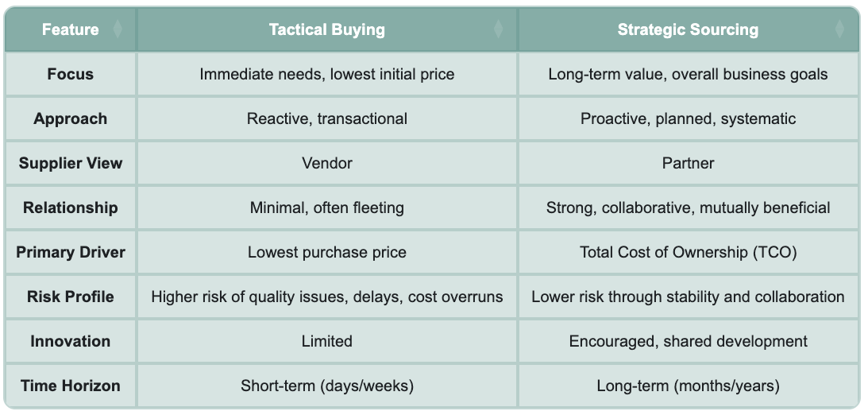Select the Focus row label
The height and width of the screenshot is (415, 868).
tap(71, 74)
